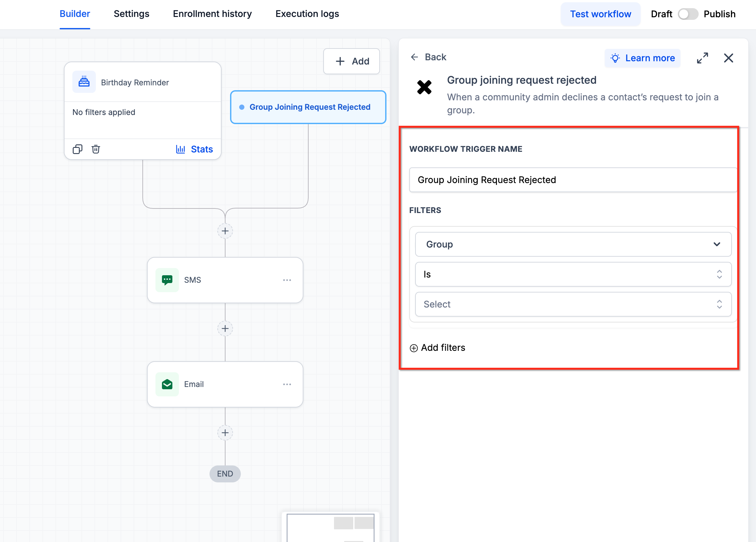The image size is (756, 542).
Task: Open Stats for Birthday Reminder trigger
Action: pos(194,149)
